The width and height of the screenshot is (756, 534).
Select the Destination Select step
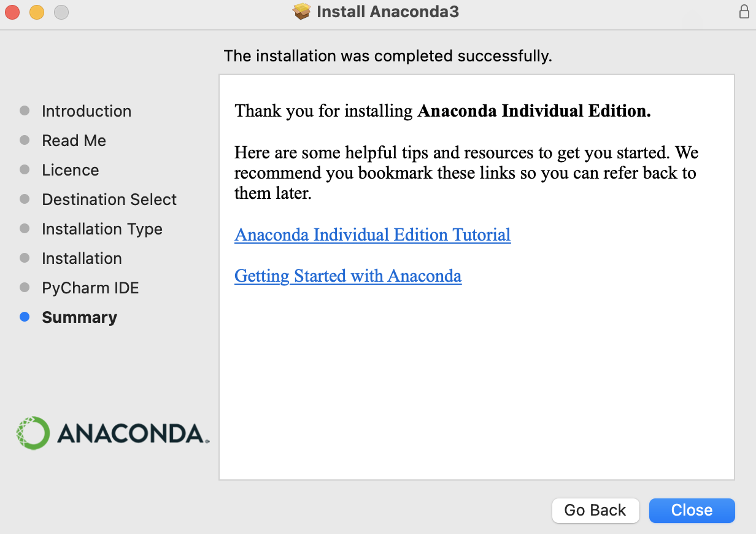tap(109, 199)
